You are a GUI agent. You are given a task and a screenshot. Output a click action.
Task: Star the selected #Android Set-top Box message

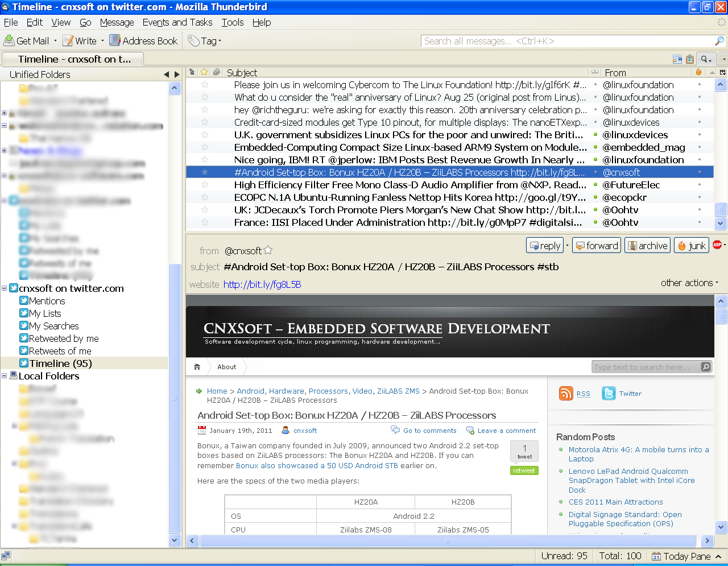pos(205,172)
